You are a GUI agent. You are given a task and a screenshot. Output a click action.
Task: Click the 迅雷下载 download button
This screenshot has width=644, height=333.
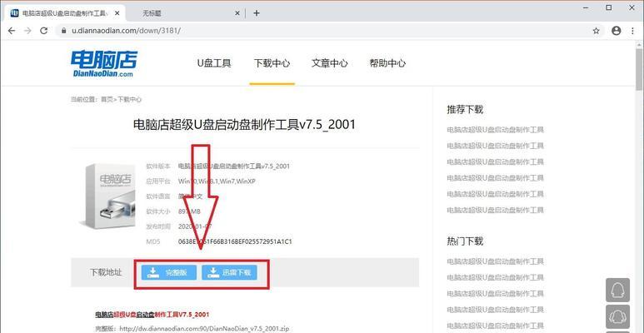(x=229, y=272)
